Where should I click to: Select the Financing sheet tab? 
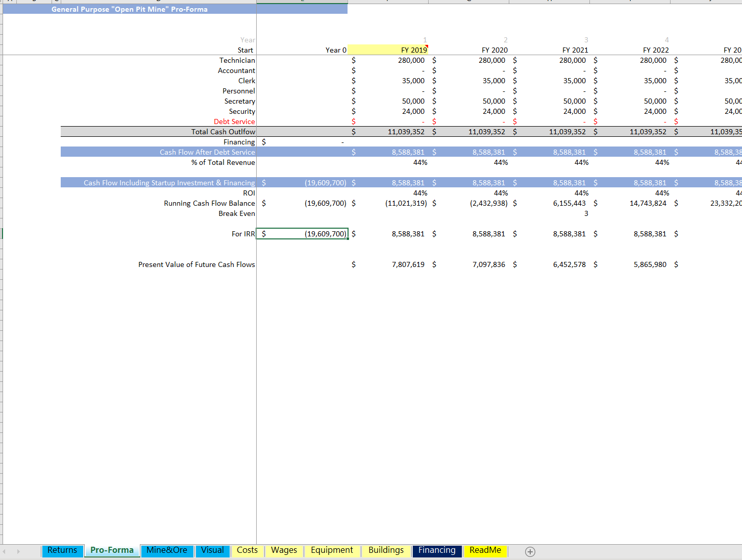(437, 550)
